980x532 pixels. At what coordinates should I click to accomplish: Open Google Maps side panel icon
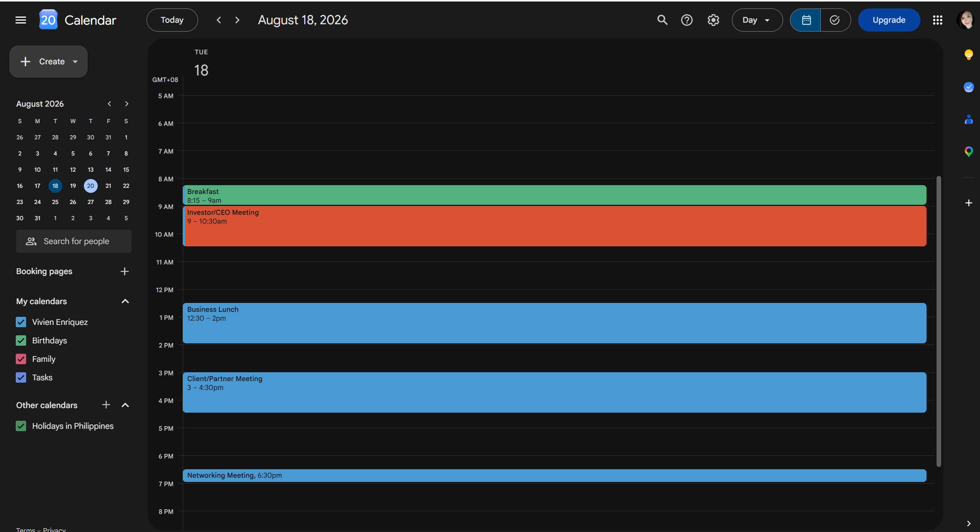[x=969, y=152]
